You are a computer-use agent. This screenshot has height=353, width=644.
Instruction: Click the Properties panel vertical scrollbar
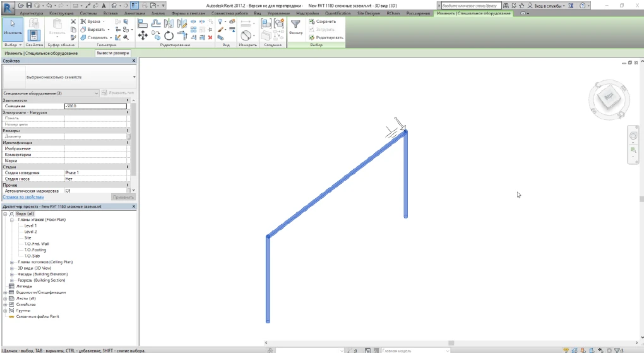click(x=133, y=145)
